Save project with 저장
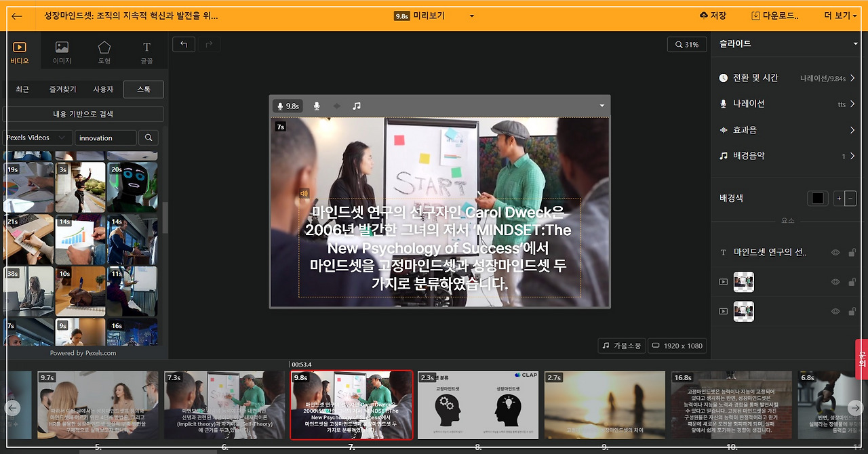This screenshot has height=454, width=868. tap(713, 16)
